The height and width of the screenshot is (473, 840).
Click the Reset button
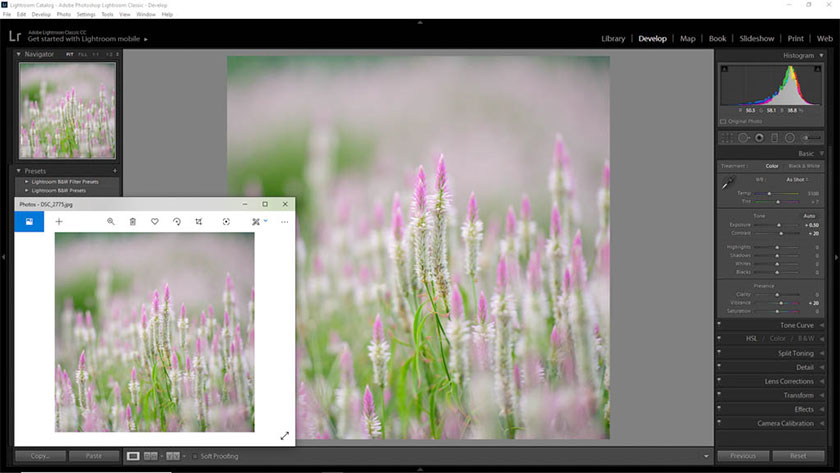coord(798,456)
